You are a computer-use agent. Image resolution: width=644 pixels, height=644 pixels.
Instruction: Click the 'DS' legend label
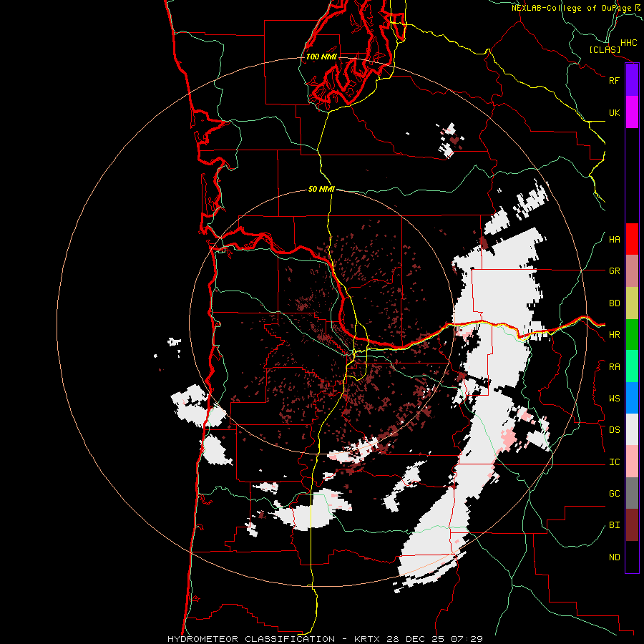pos(614,430)
